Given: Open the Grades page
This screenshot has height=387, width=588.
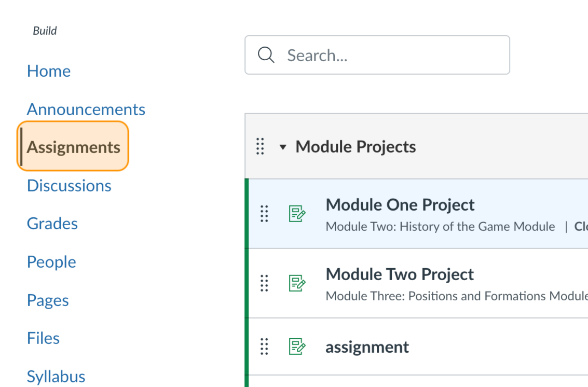Looking at the screenshot, I should pyautogui.click(x=52, y=224).
